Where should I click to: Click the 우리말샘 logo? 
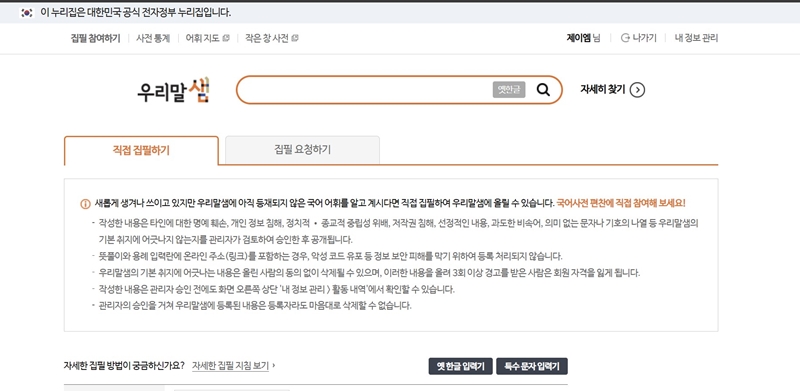(173, 91)
